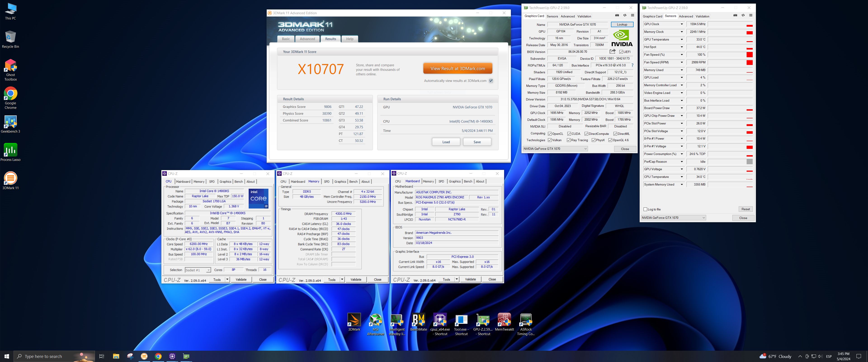868x362 pixels.
Task: Open Tool.exe shortcut icon
Action: 461,324
